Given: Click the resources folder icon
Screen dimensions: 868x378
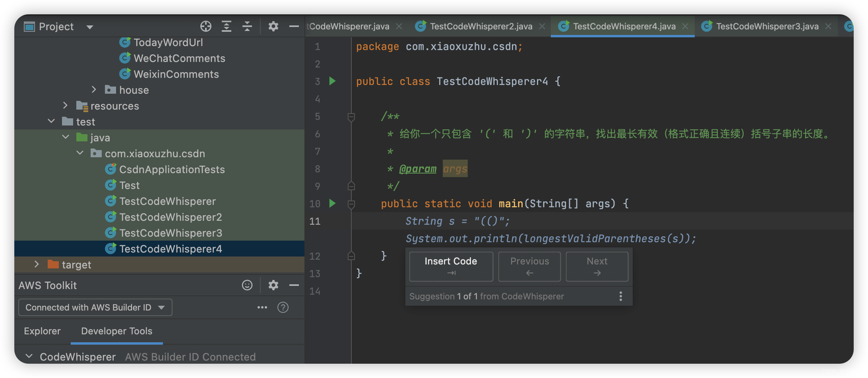Looking at the screenshot, I should tap(82, 106).
